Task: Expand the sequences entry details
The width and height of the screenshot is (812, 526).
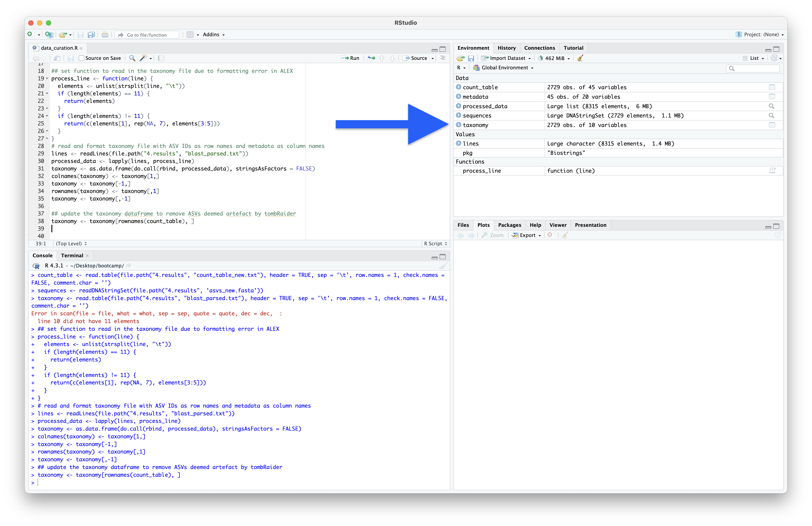Action: pyautogui.click(x=459, y=115)
